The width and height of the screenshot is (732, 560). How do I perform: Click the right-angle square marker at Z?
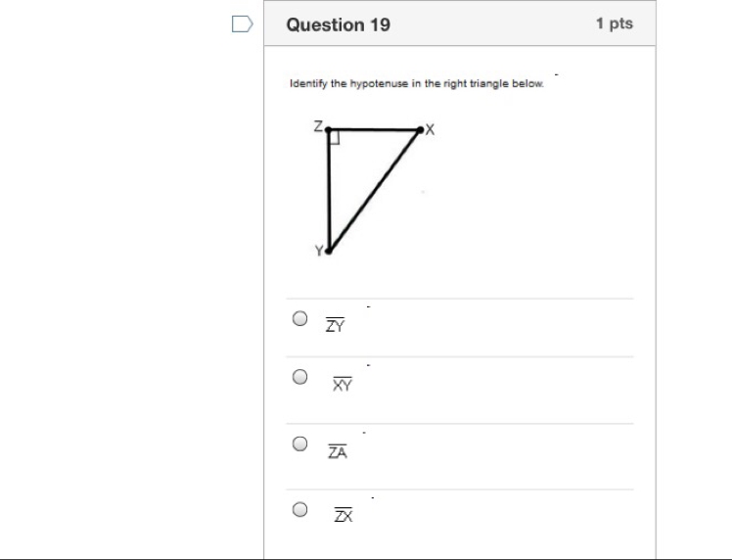click(335, 138)
